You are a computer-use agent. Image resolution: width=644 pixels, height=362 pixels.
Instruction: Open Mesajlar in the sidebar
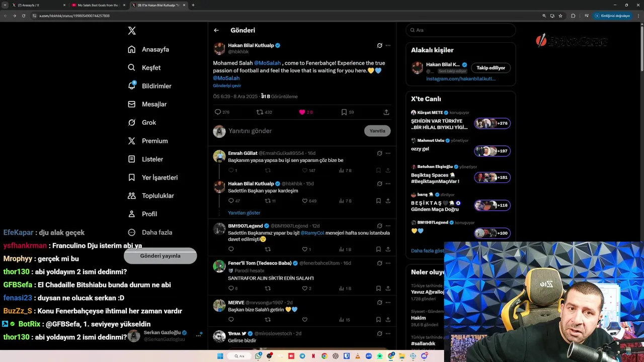pyautogui.click(x=147, y=104)
